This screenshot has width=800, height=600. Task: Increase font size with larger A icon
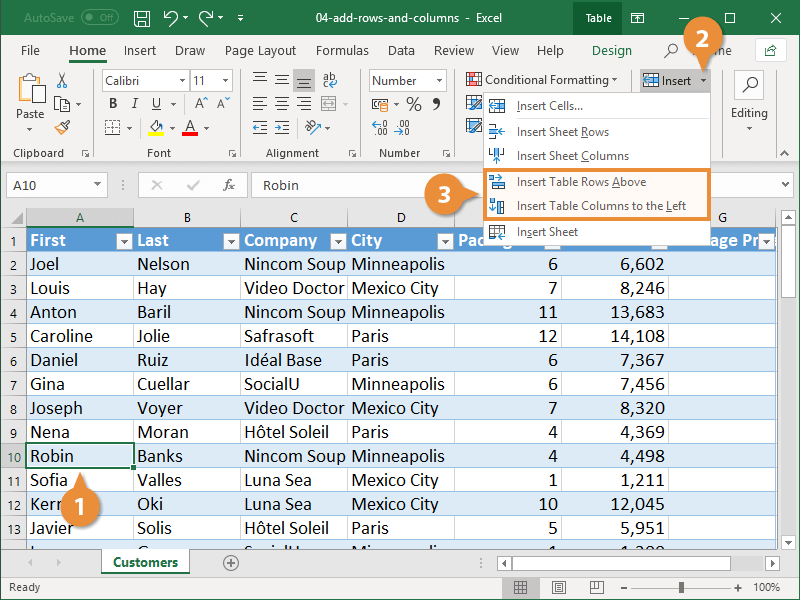pyautogui.click(x=201, y=104)
